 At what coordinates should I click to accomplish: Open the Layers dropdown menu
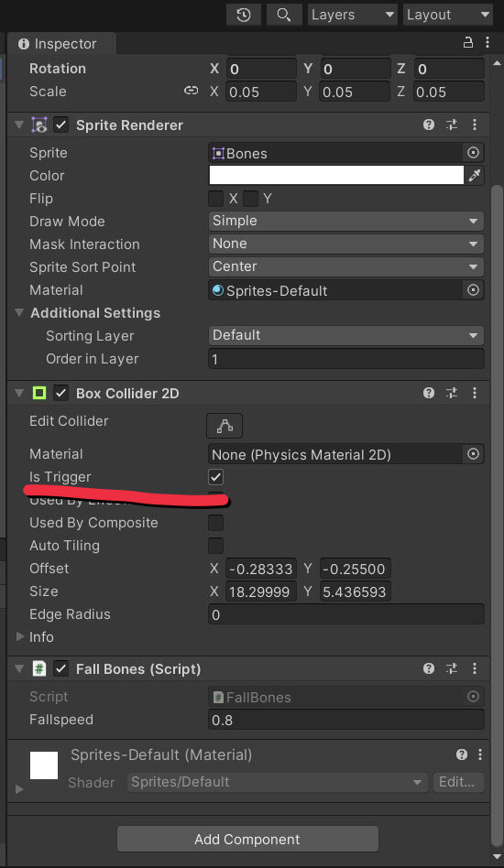[x=352, y=15]
